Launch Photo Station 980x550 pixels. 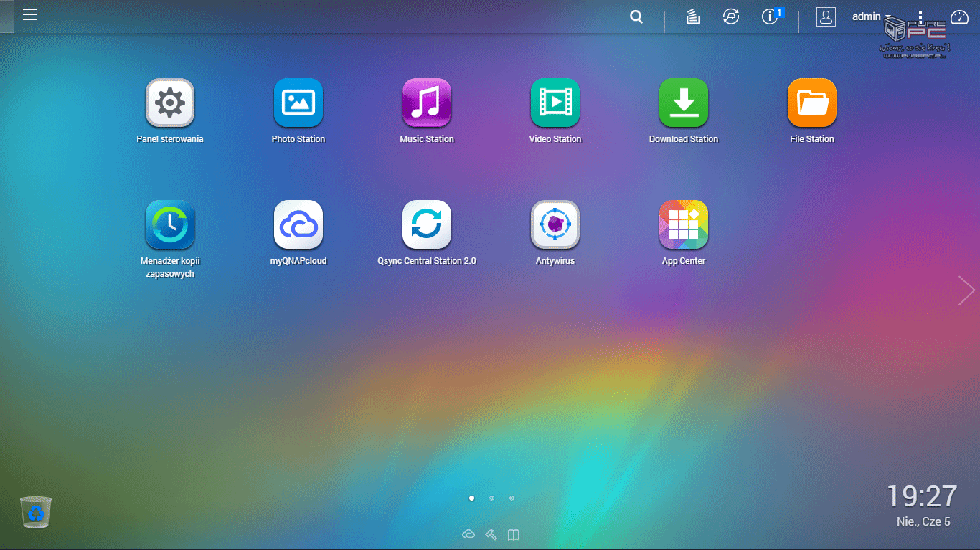[298, 103]
